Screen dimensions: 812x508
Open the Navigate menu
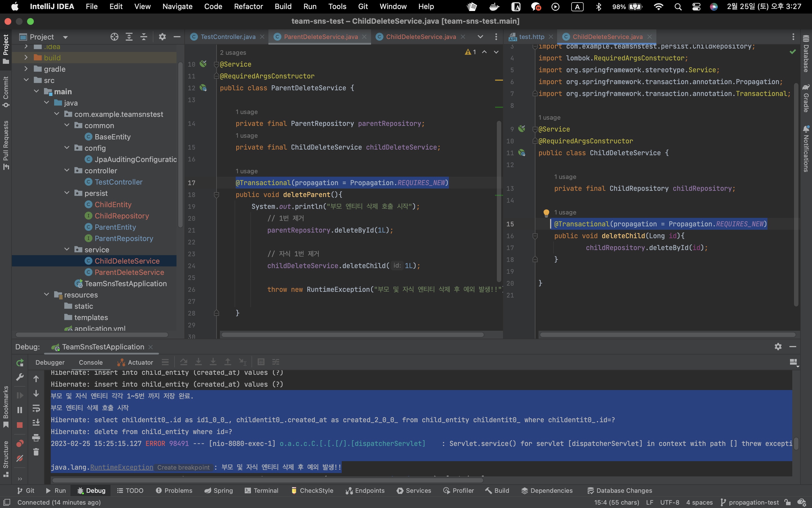click(177, 6)
